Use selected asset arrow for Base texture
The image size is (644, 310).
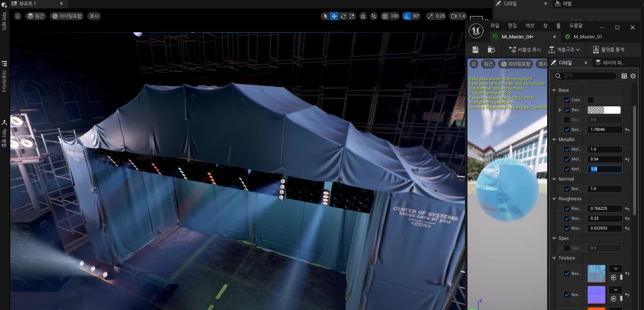point(613,277)
